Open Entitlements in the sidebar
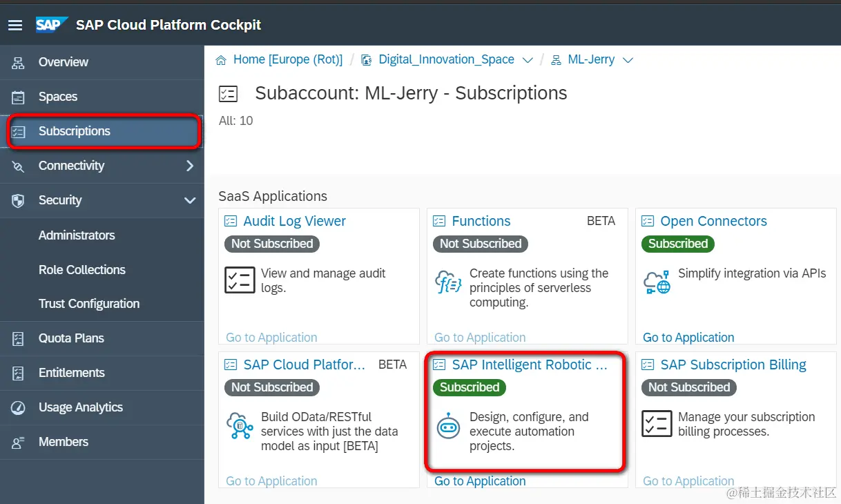 point(102,374)
